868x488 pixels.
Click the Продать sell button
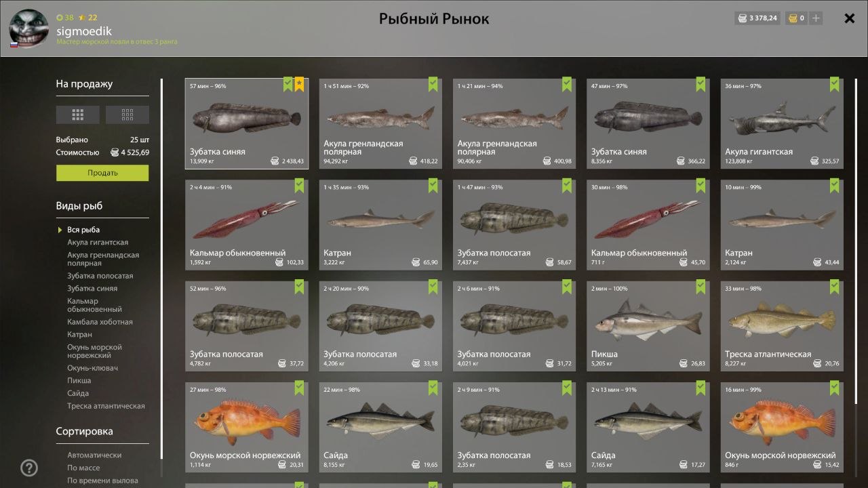[102, 173]
